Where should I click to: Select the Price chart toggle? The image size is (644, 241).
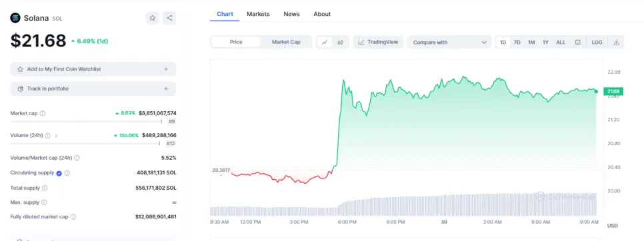point(236,42)
